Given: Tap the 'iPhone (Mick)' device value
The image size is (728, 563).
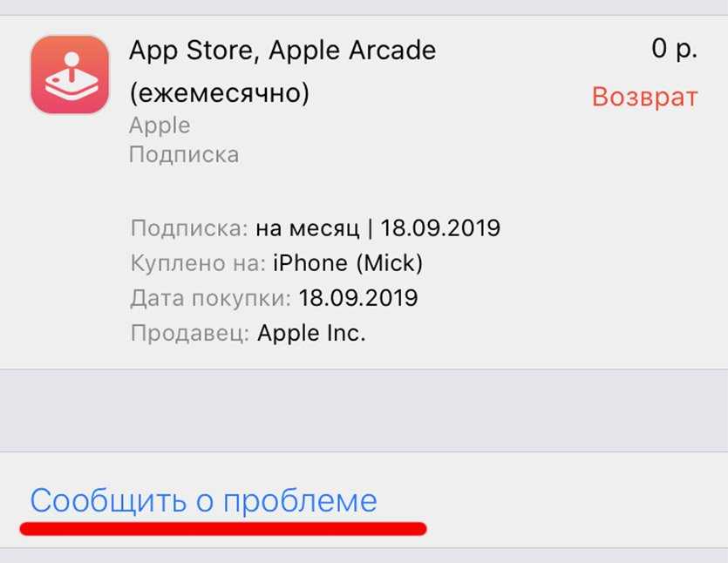Looking at the screenshot, I should [348, 263].
